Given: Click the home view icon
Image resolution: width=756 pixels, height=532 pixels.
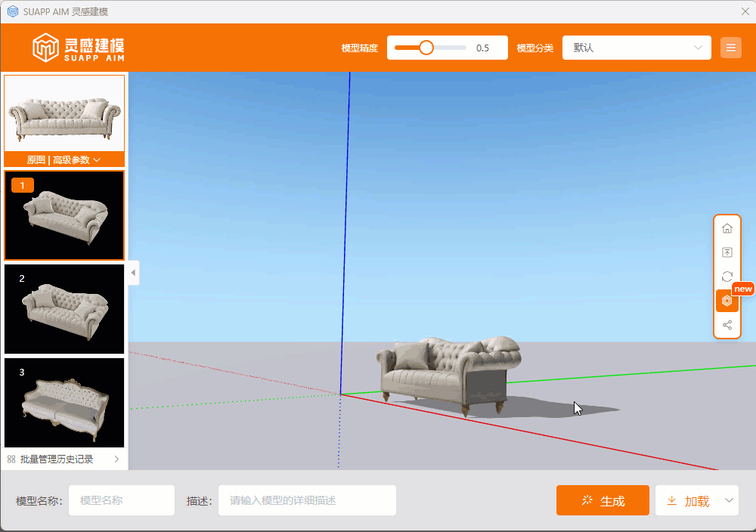Looking at the screenshot, I should tap(727, 228).
